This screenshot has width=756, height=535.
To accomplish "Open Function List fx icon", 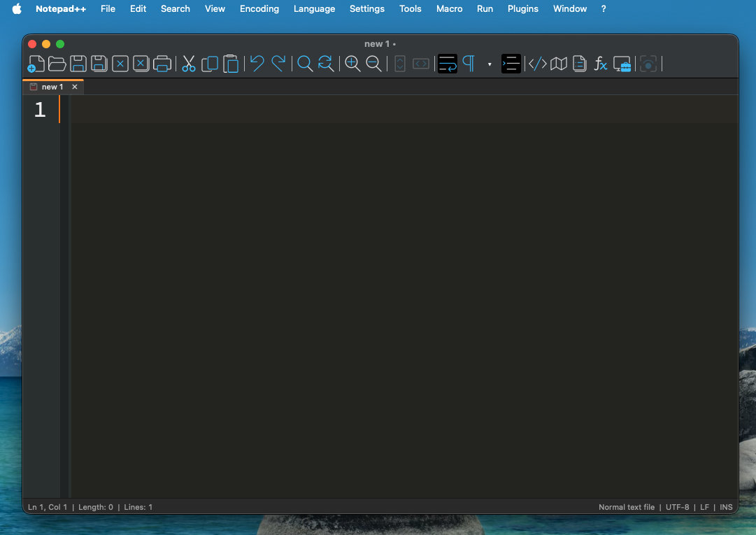I will [600, 64].
